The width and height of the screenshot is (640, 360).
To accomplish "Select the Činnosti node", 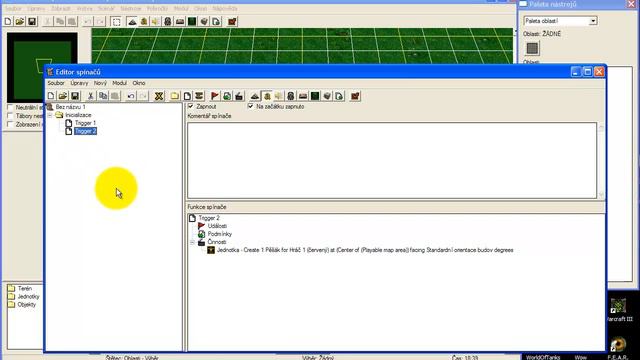I will tap(217, 242).
